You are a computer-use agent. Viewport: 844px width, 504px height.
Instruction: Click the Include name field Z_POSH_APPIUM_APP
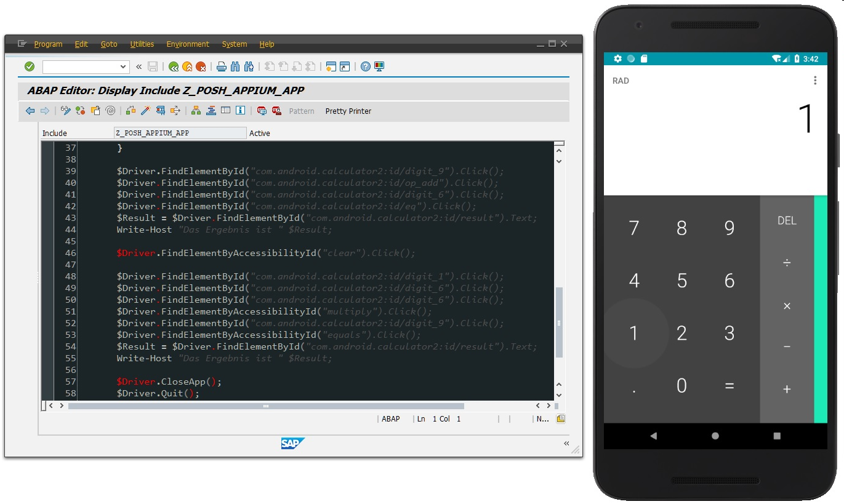[180, 133]
